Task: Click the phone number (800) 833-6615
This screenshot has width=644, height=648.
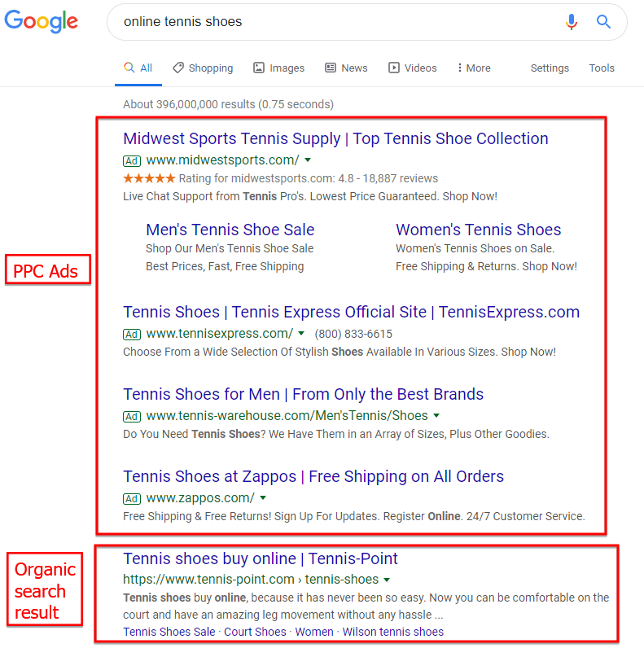Action: (x=353, y=334)
